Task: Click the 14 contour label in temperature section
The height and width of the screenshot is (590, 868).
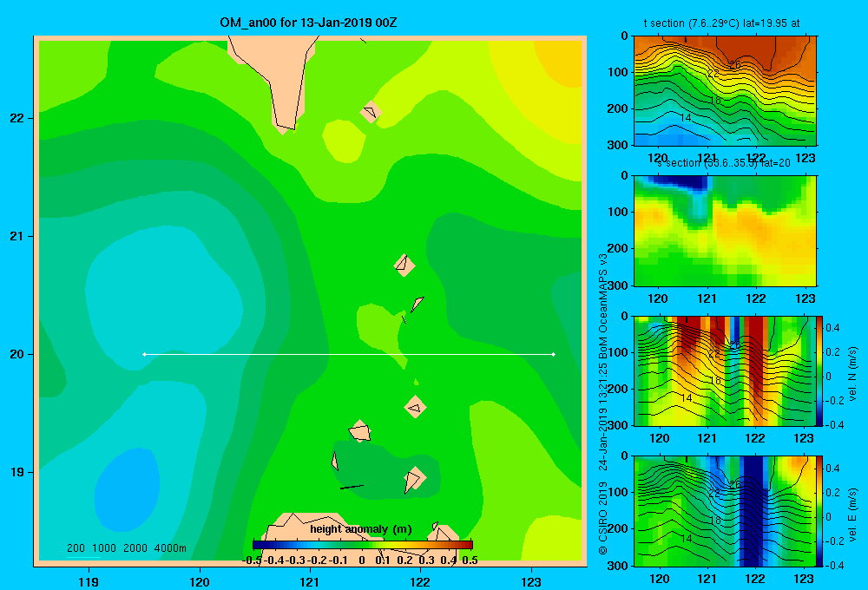Action: (686, 118)
